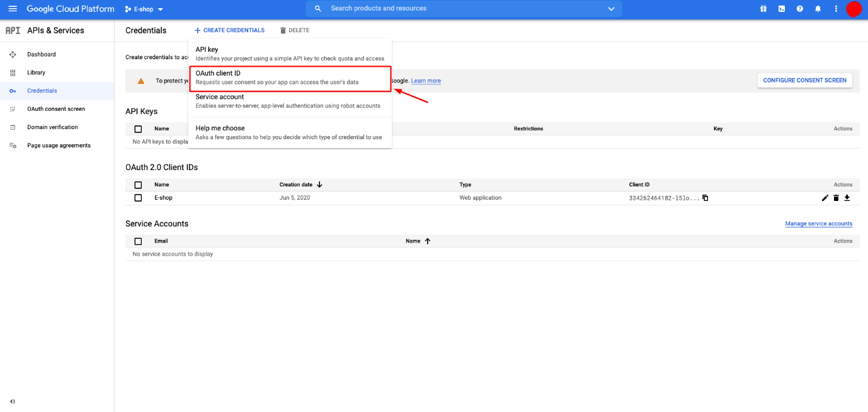Viewport: 868px width, 412px height.
Task: Click the Google Cloud Platform logo text
Action: click(x=71, y=9)
